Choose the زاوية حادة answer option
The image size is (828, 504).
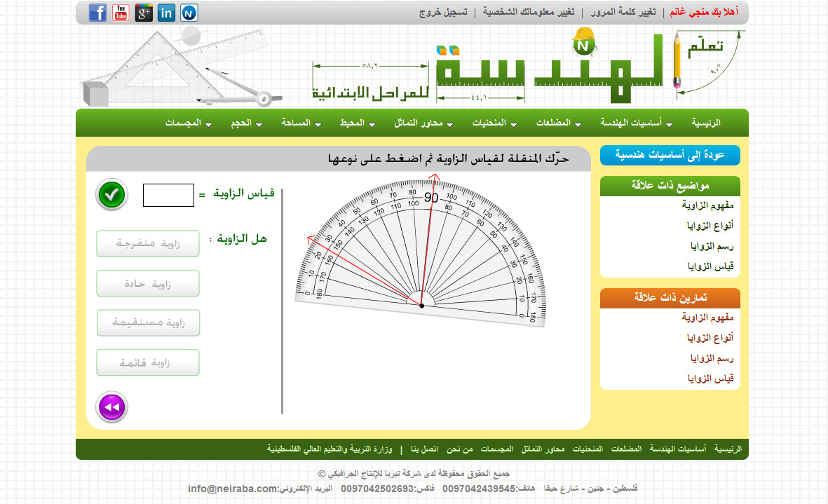point(148,284)
